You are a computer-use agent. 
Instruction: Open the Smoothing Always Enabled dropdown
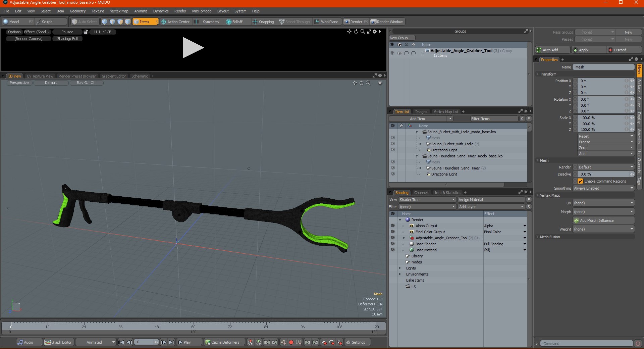click(x=603, y=188)
